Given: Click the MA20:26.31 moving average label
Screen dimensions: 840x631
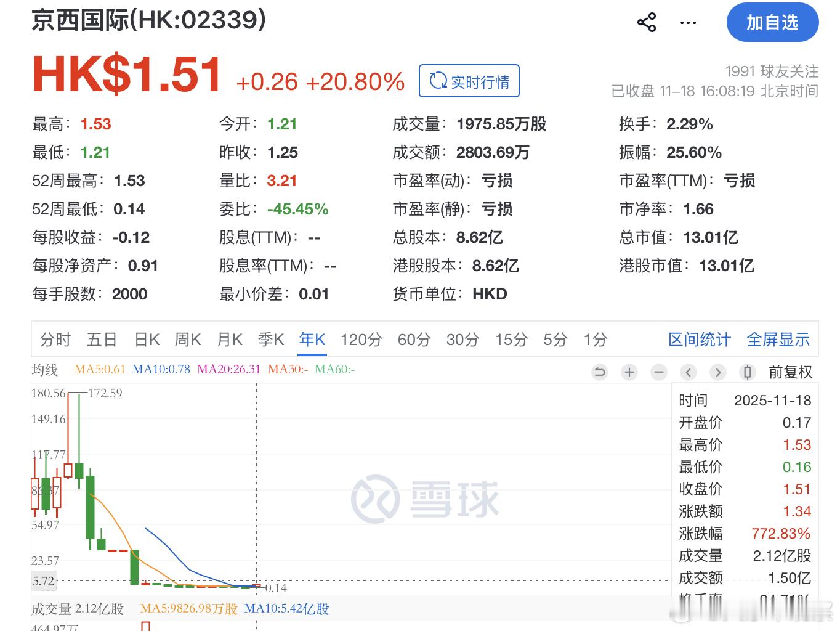Looking at the screenshot, I should [x=229, y=369].
